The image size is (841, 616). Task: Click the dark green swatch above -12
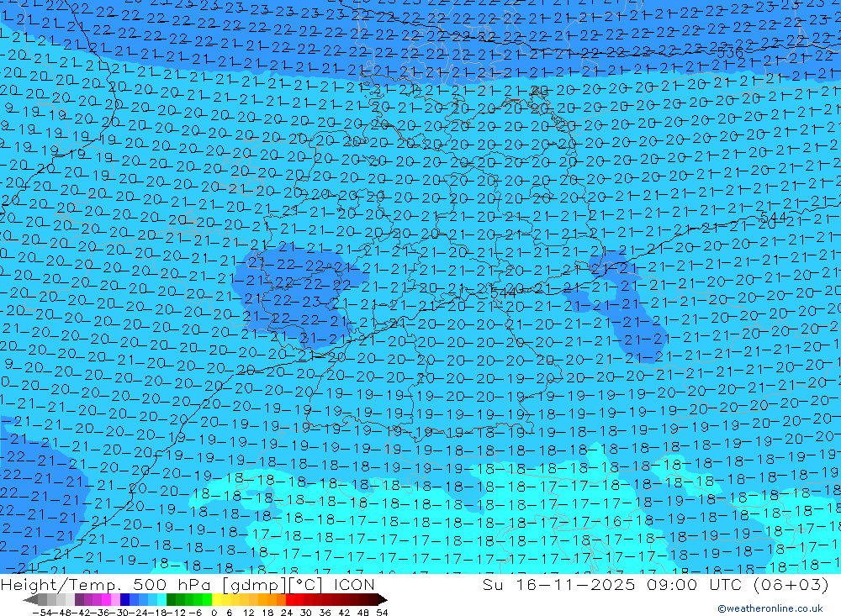click(171, 600)
